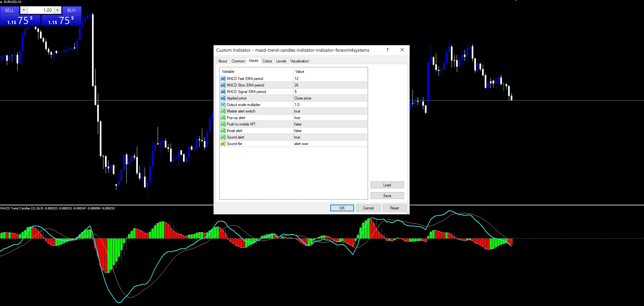The width and height of the screenshot is (644, 306).
Task: Toggle Pop-up alert value true
Action: [x=330, y=118]
